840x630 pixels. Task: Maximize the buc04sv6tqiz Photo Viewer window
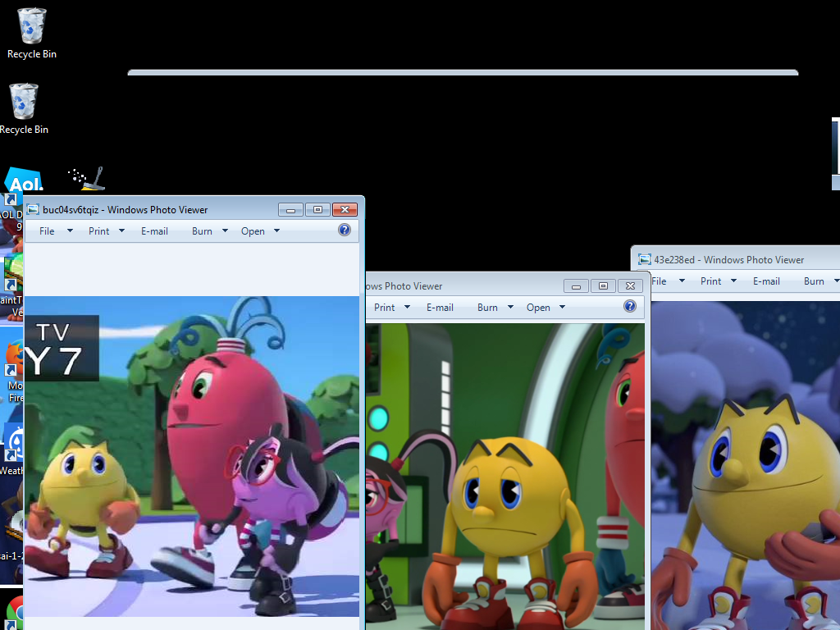(x=317, y=209)
